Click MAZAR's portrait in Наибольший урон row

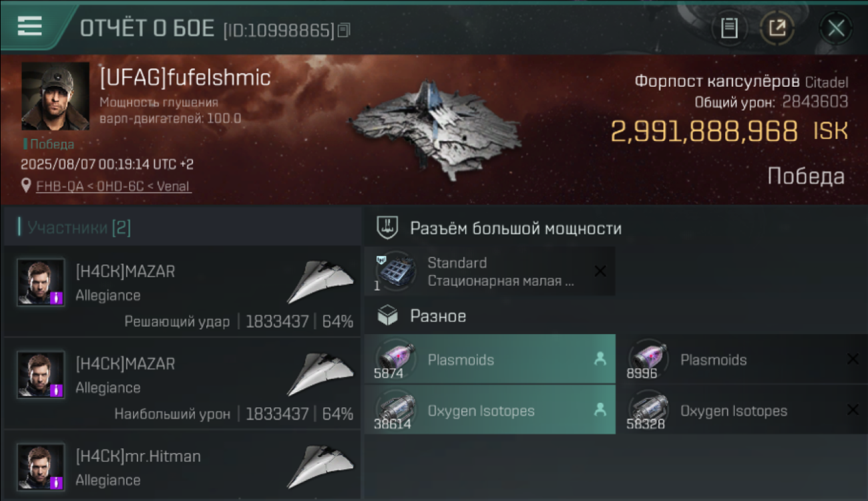coord(41,375)
